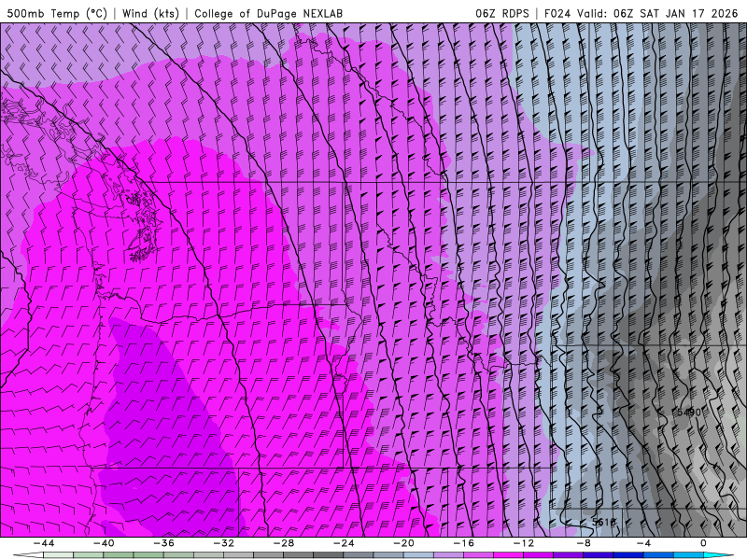Click the SAT JAN 17 2026 valid date

coord(689,14)
